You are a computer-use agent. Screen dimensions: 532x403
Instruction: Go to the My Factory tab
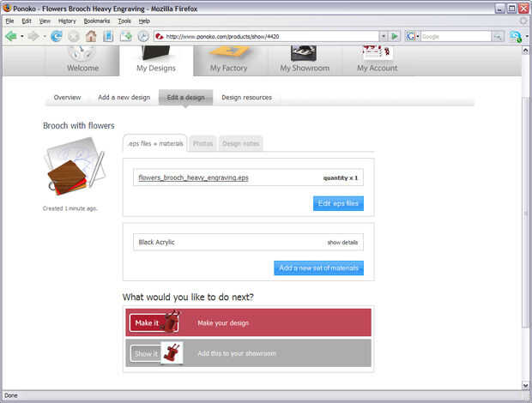pyautogui.click(x=229, y=61)
